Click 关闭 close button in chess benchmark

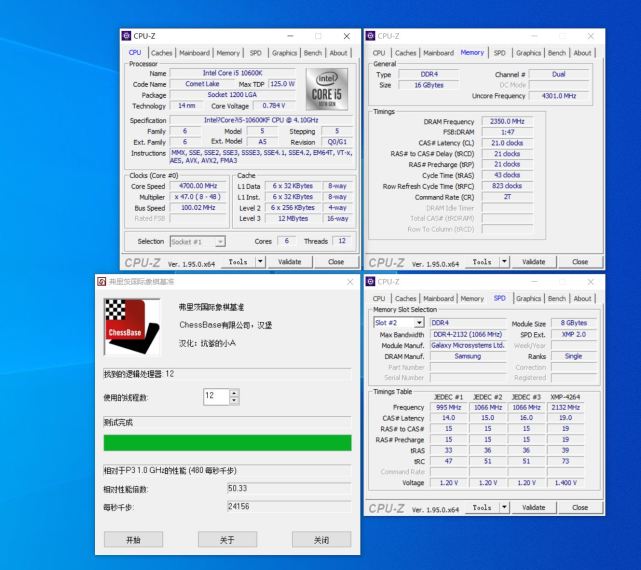(x=321, y=540)
